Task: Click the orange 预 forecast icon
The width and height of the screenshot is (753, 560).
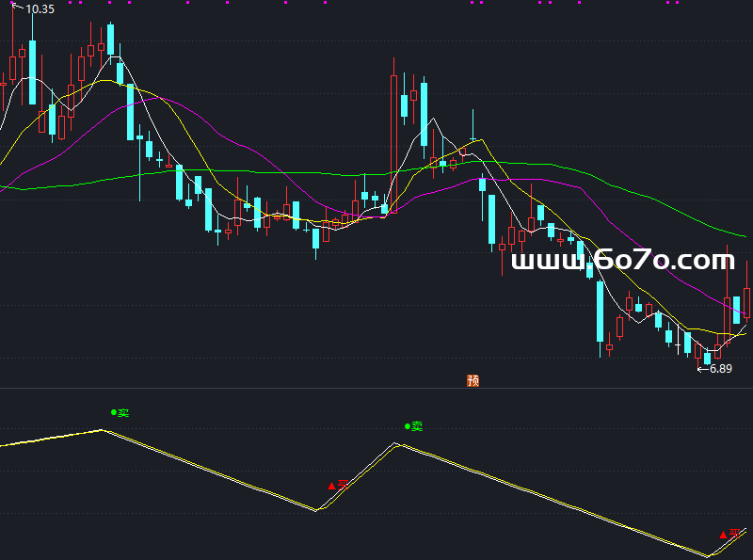Action: (473, 381)
